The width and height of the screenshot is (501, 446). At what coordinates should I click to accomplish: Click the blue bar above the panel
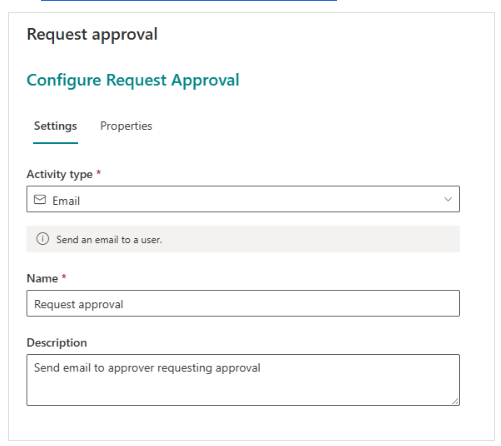[x=189, y=0]
